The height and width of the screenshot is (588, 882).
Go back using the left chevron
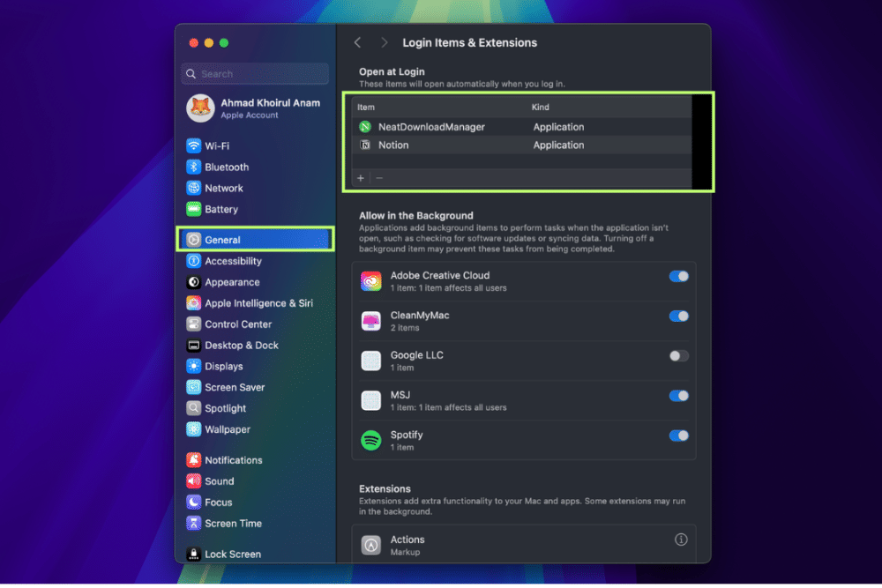pyautogui.click(x=357, y=42)
